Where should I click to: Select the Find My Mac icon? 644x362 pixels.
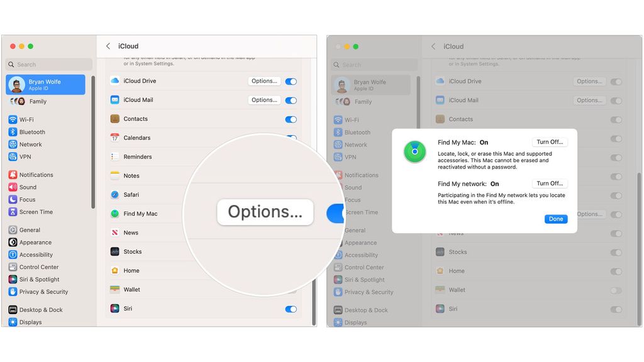coord(115,214)
